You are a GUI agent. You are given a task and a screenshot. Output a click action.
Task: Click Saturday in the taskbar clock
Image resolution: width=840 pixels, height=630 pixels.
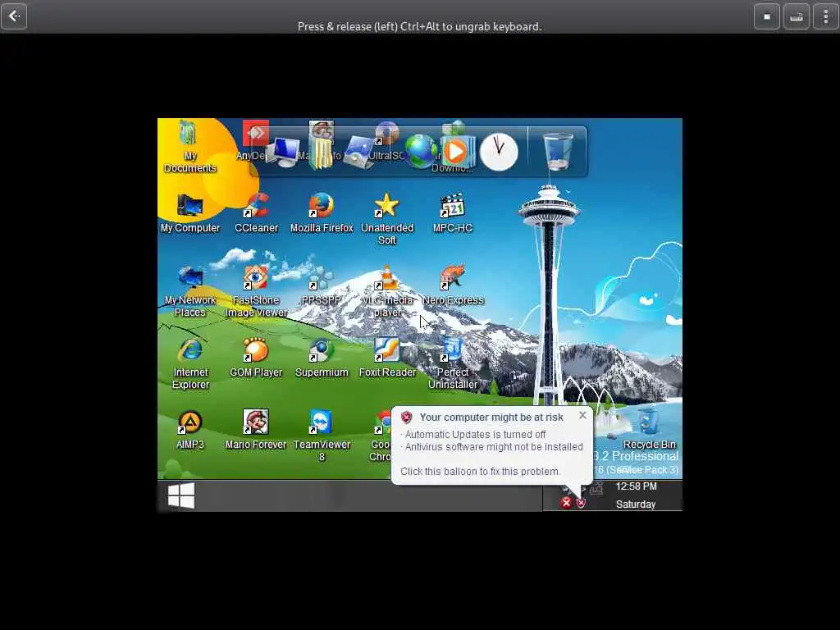(x=636, y=504)
